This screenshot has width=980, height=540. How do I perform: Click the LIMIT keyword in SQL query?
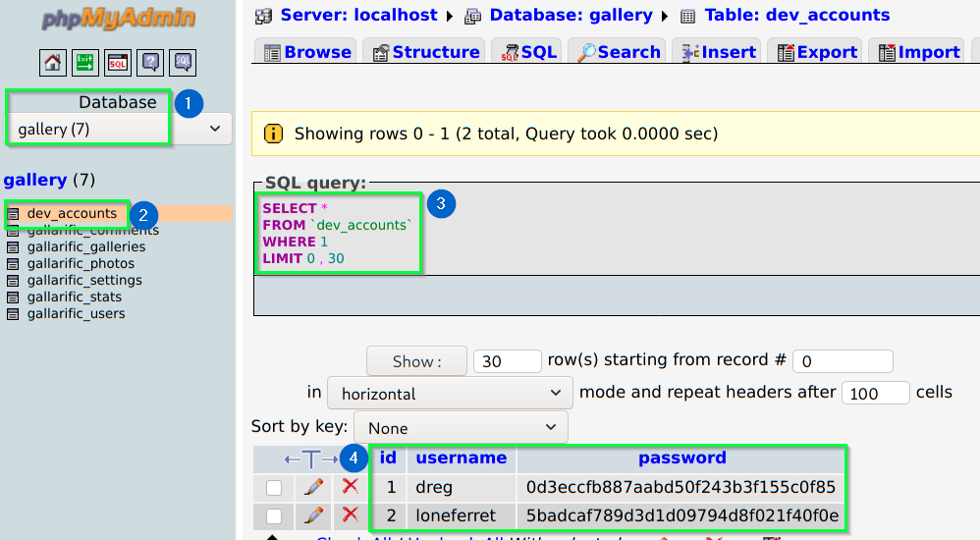pyautogui.click(x=283, y=259)
